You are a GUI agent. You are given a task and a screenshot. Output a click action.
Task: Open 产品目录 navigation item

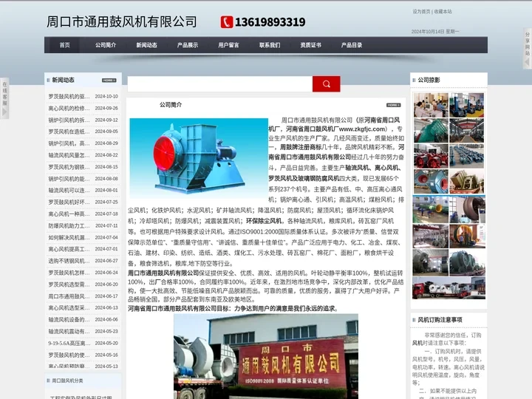[352, 45]
